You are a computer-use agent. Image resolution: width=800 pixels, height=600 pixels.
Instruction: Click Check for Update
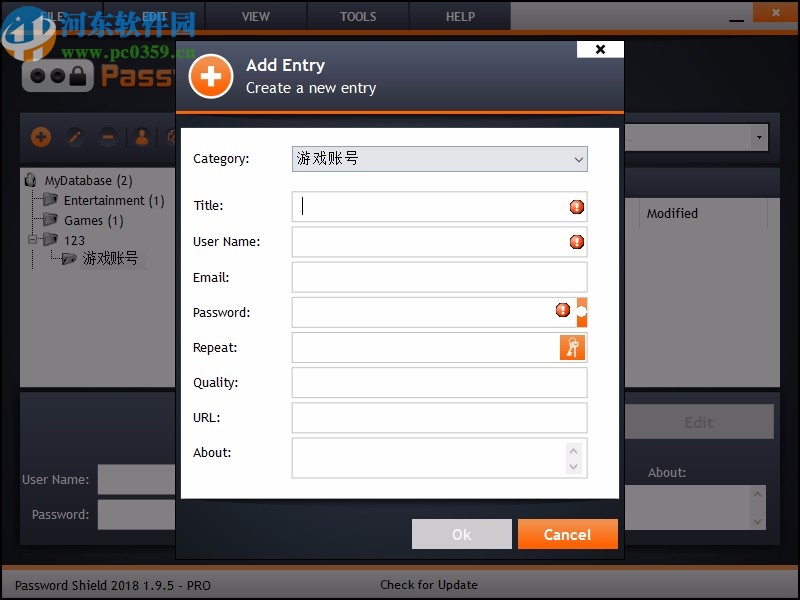pos(428,585)
